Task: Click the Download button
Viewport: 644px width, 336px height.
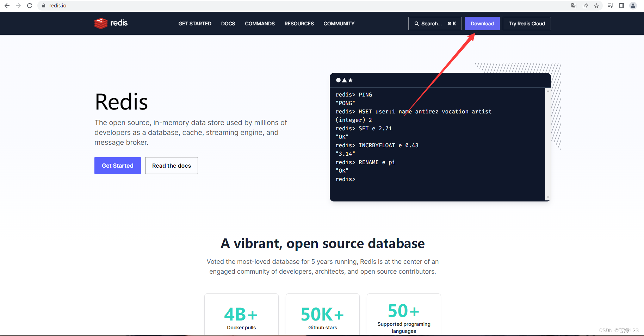Action: point(482,24)
